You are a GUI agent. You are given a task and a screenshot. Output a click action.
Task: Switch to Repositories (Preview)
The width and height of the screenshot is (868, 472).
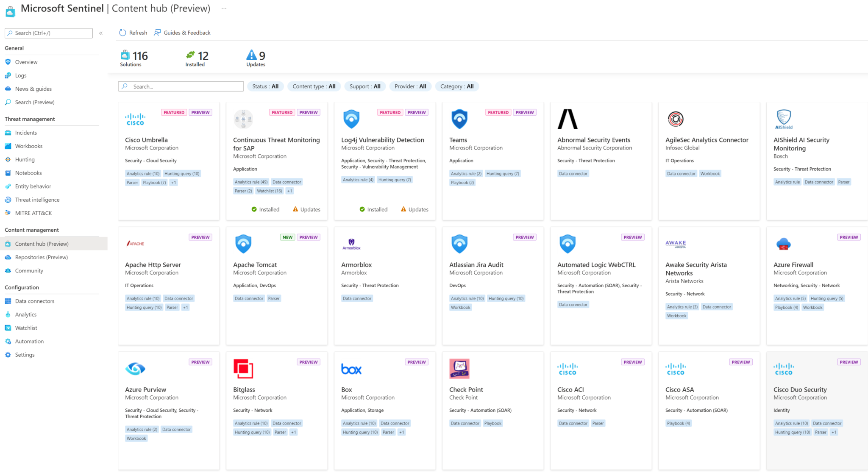(x=41, y=257)
